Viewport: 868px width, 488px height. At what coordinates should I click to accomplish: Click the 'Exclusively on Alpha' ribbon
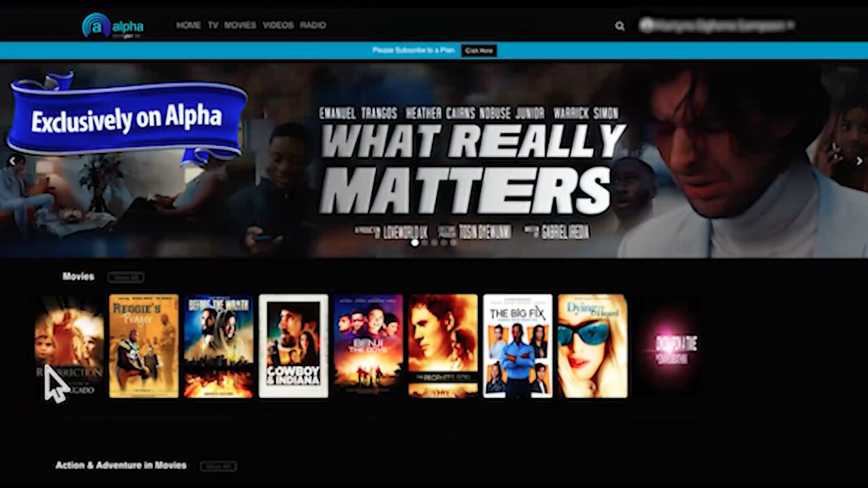(x=127, y=119)
